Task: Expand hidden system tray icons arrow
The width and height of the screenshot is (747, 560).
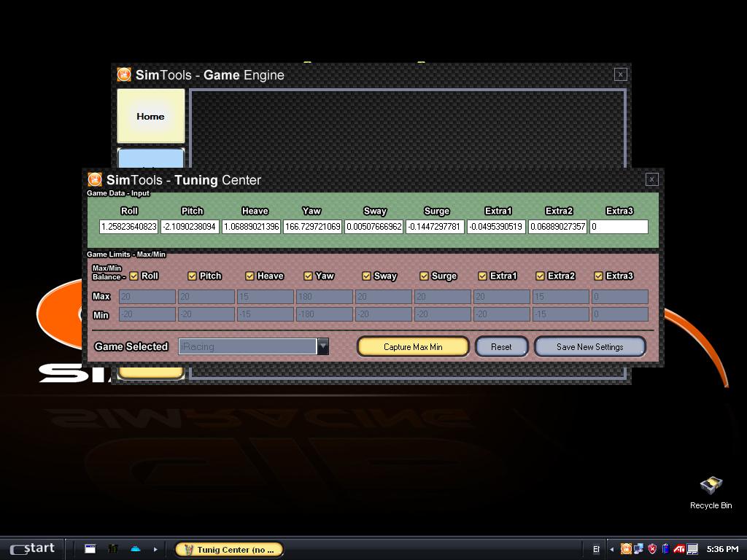Action: pos(611,549)
